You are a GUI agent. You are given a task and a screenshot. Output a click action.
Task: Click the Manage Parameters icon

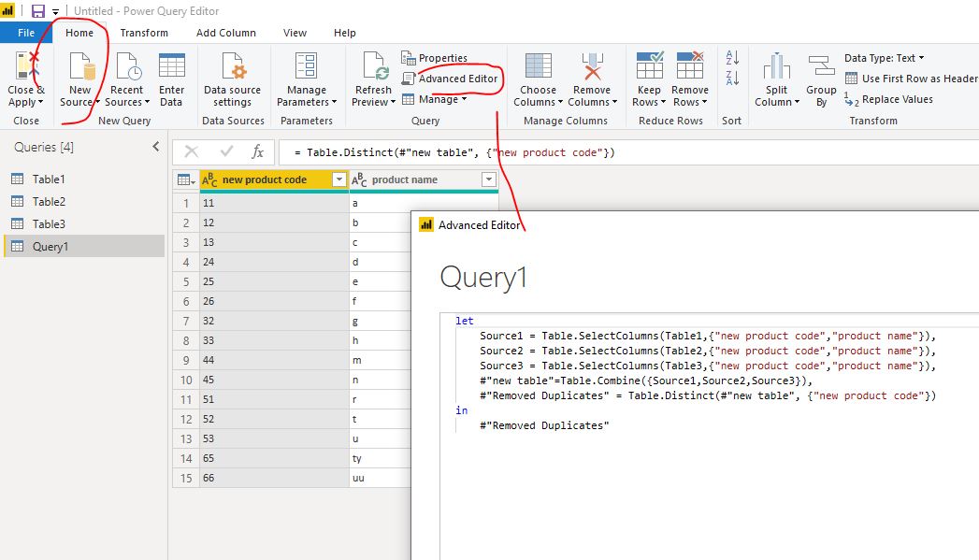click(x=306, y=66)
